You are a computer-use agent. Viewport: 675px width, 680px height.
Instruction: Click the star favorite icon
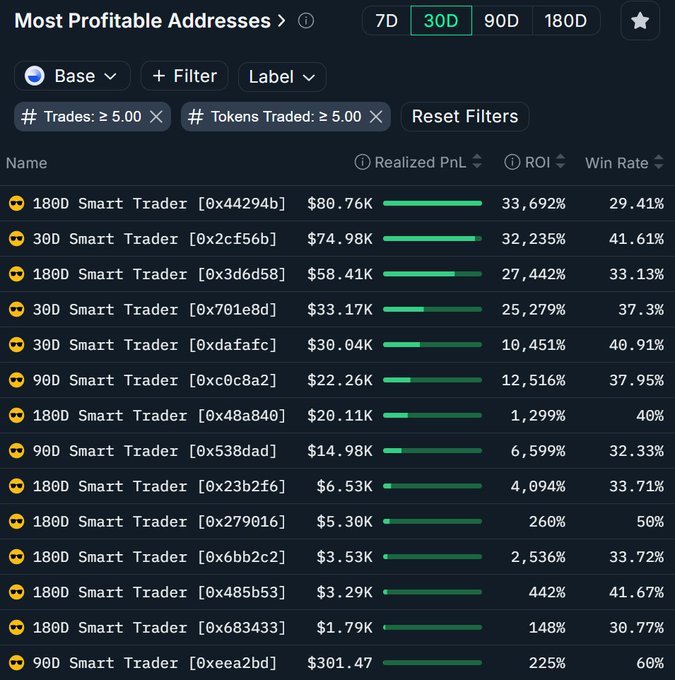(640, 21)
